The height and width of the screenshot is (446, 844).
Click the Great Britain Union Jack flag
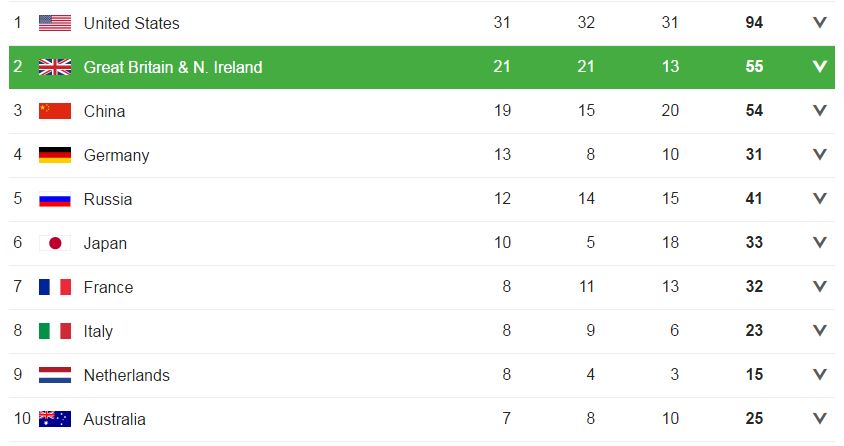pos(55,67)
